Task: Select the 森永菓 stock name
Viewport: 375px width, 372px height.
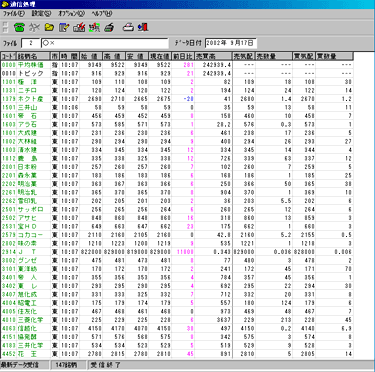Action: (x=27, y=175)
